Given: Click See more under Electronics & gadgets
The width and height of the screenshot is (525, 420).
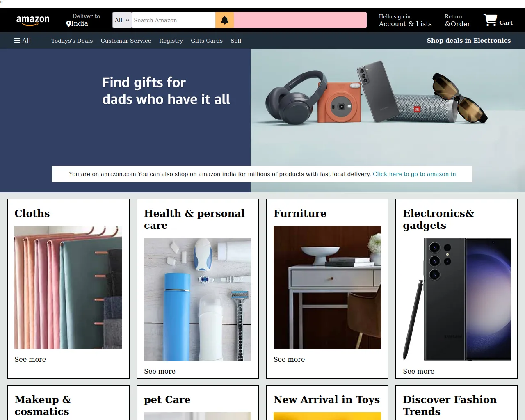Looking at the screenshot, I should 418,371.
